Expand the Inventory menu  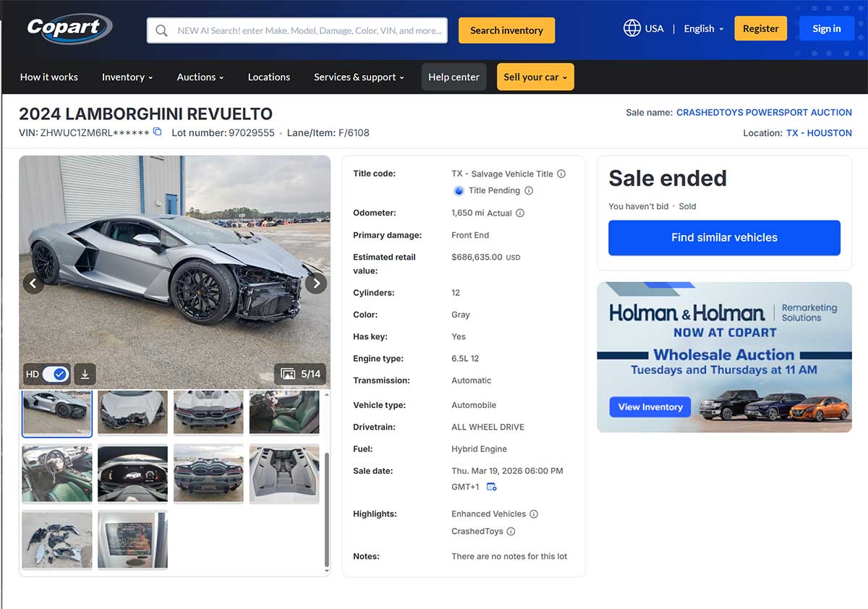coord(127,77)
